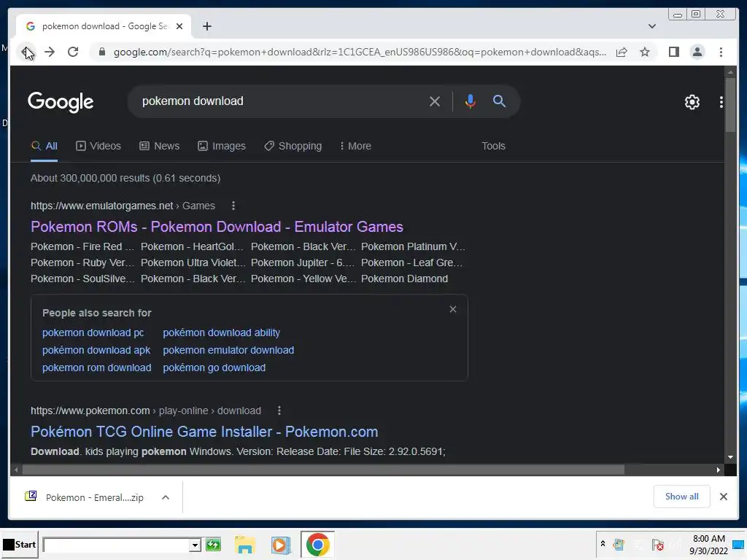Start voice search with the microphone
The image size is (747, 560).
[x=471, y=101]
